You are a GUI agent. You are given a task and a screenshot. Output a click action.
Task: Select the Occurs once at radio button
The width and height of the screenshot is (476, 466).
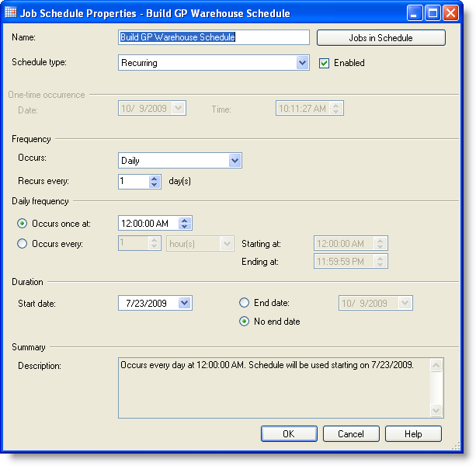pos(23,224)
